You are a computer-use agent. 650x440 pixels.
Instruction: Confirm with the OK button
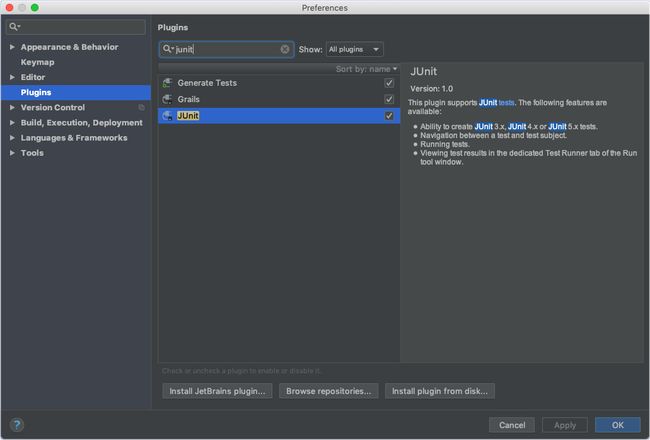point(618,425)
